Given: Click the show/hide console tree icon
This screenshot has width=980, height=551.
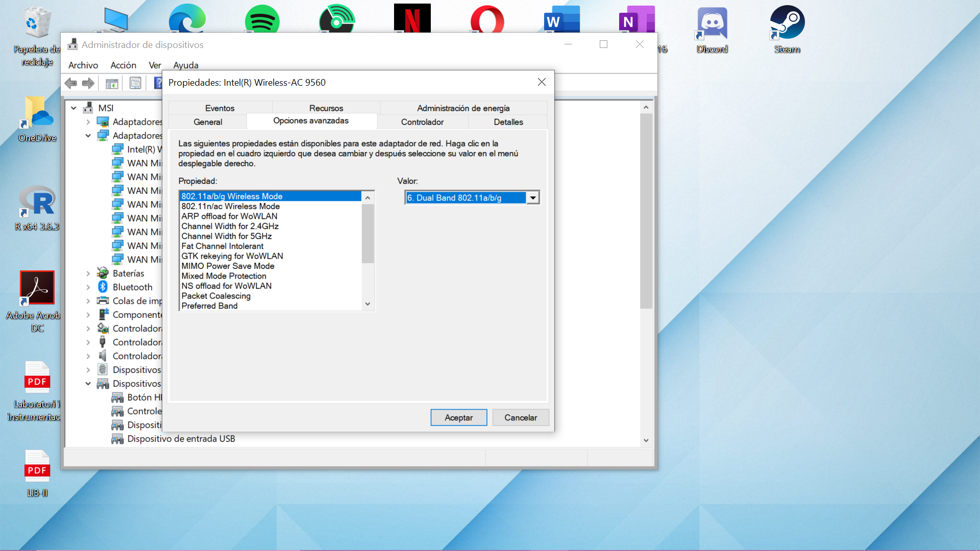Looking at the screenshot, I should [x=112, y=83].
